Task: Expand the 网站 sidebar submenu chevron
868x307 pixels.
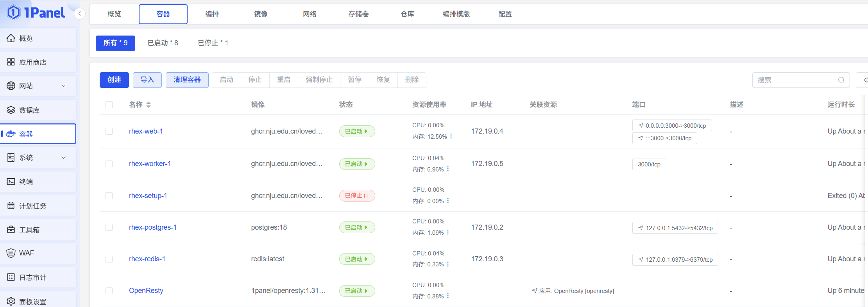Action: tap(63, 86)
